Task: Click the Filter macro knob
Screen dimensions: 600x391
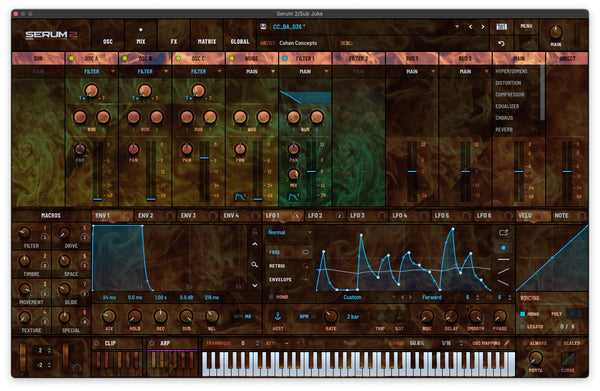Action: pyautogui.click(x=25, y=233)
